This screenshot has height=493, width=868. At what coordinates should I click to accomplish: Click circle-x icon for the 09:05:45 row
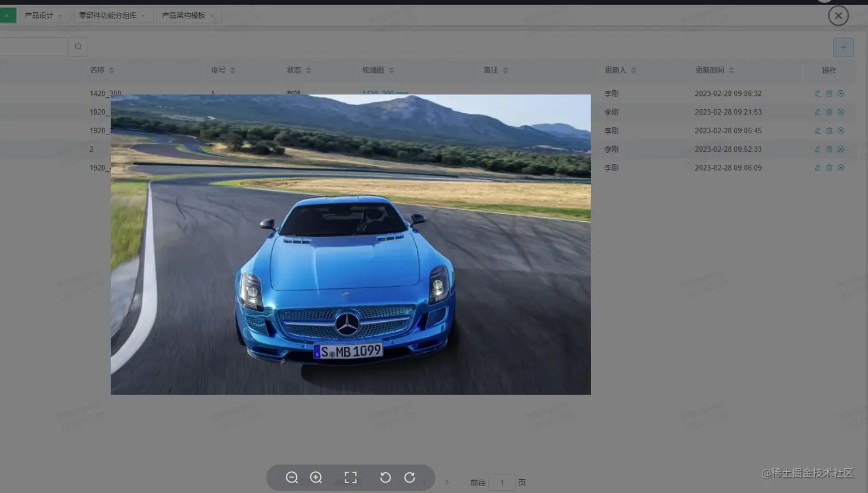coord(840,130)
